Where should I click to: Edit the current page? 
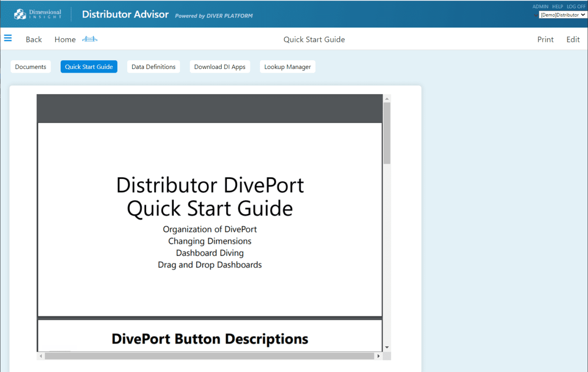point(572,39)
